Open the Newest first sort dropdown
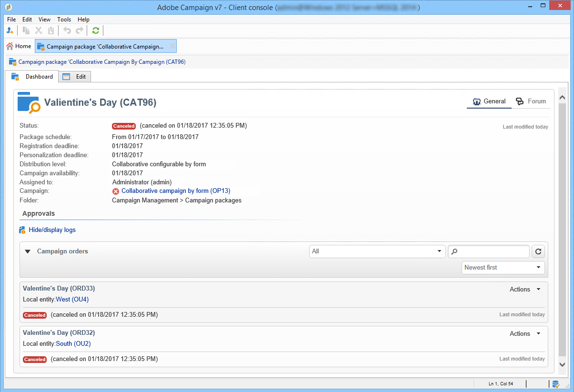574x392 pixels. tap(504, 268)
